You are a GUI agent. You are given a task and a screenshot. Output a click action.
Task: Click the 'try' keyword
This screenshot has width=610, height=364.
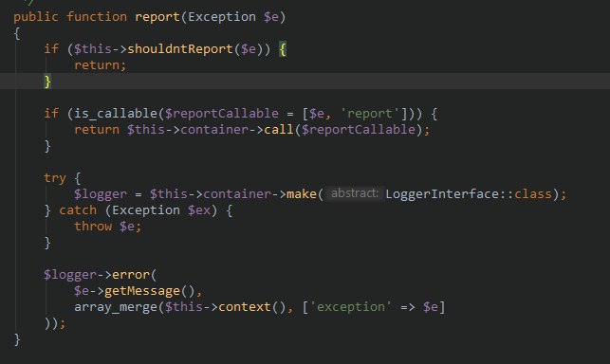[55, 178]
